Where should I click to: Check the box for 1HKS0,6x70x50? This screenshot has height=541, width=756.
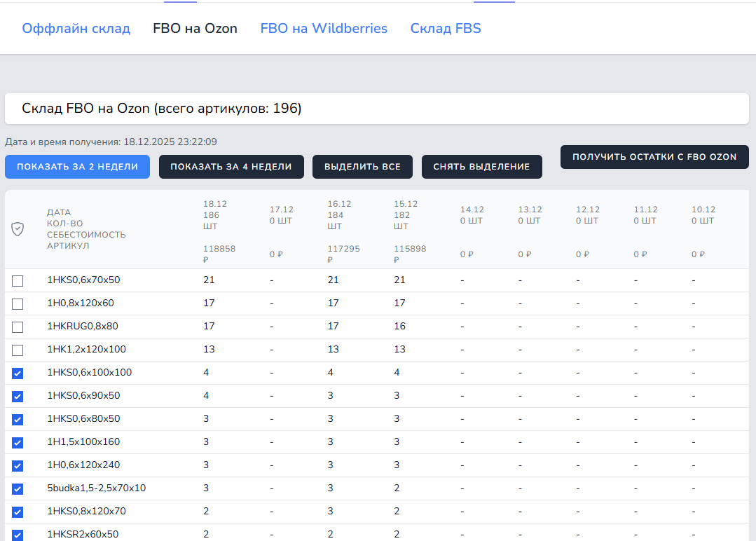18,281
